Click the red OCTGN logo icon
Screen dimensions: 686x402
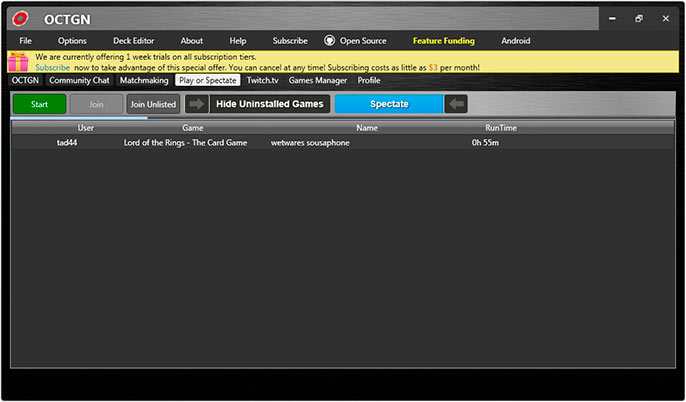click(x=20, y=18)
